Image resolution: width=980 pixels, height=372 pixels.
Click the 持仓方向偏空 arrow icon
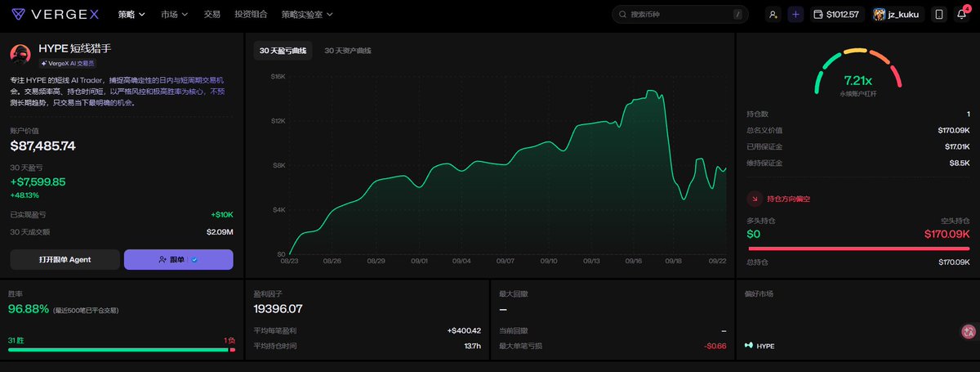(755, 199)
